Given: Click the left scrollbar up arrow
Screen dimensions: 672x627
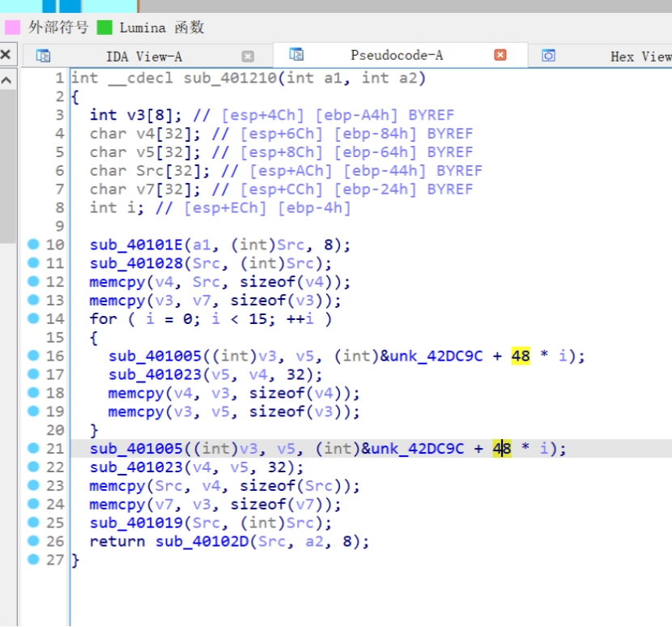Looking at the screenshot, I should [6, 80].
